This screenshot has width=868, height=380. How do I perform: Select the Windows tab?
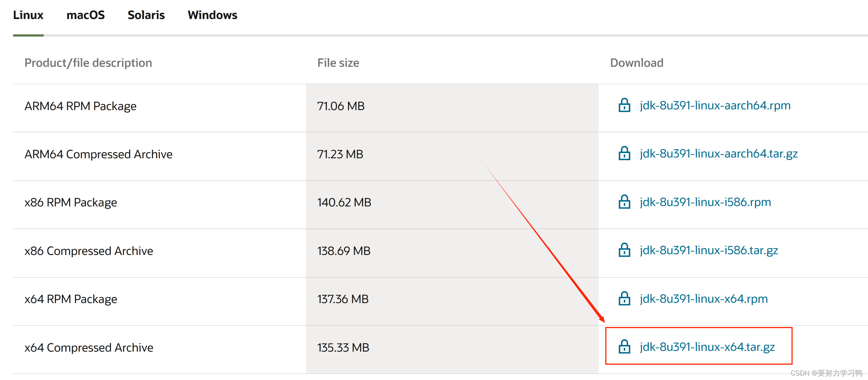click(212, 15)
